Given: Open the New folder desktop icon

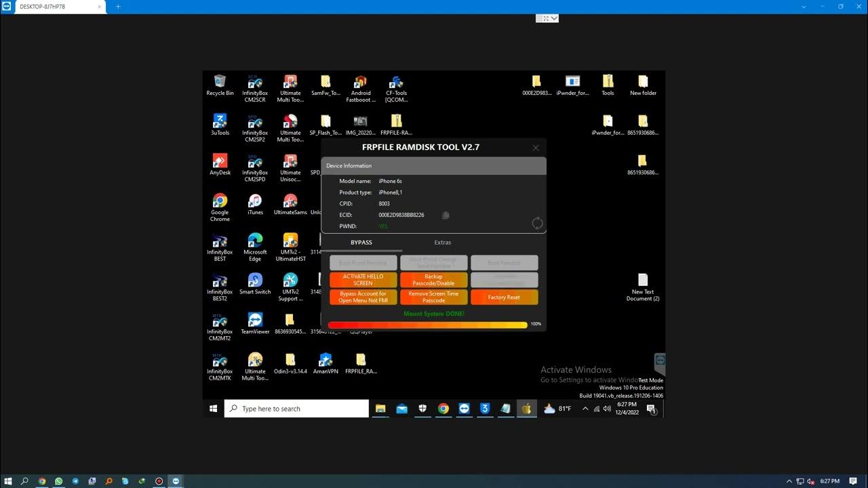Looking at the screenshot, I should pos(643,85).
